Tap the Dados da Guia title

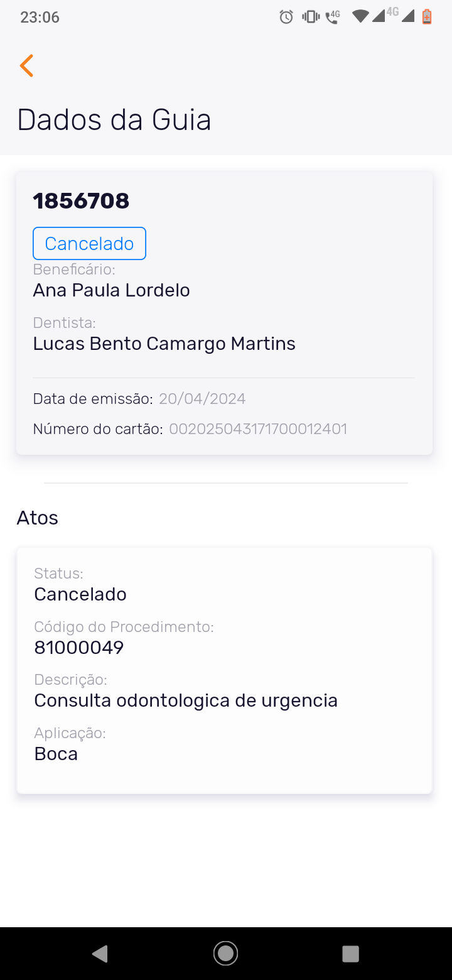[114, 119]
